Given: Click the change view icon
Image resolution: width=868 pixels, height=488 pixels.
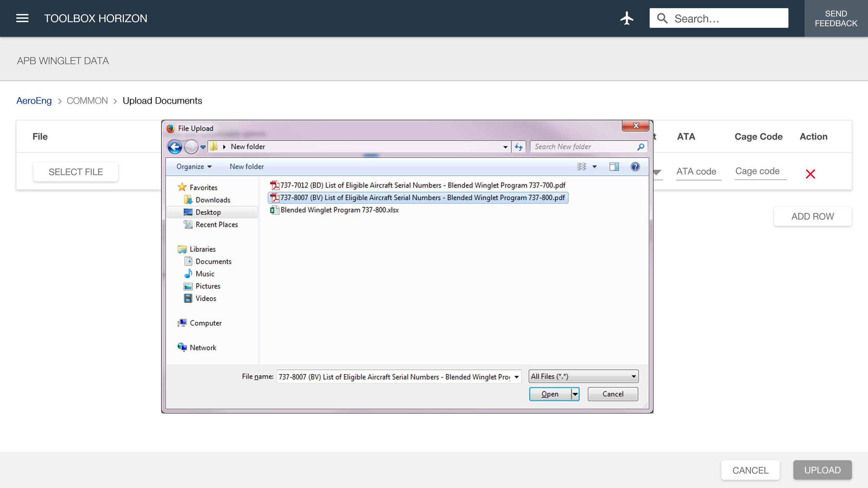Looking at the screenshot, I should coord(582,167).
